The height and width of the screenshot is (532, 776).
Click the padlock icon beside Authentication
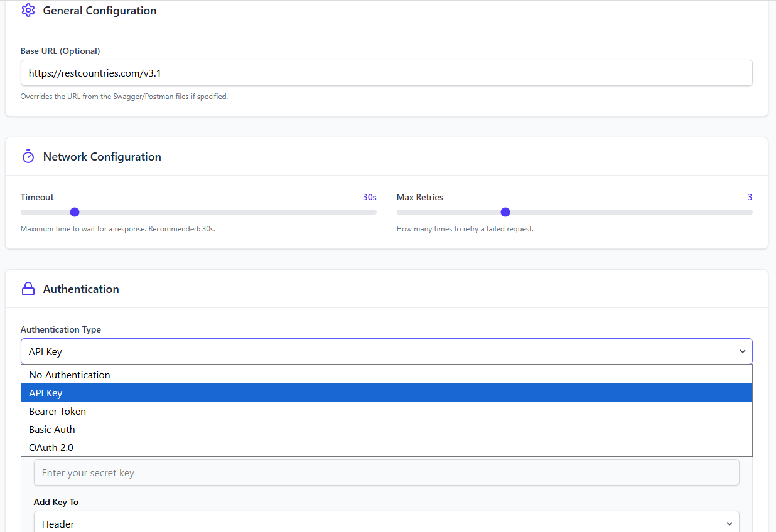tap(28, 289)
